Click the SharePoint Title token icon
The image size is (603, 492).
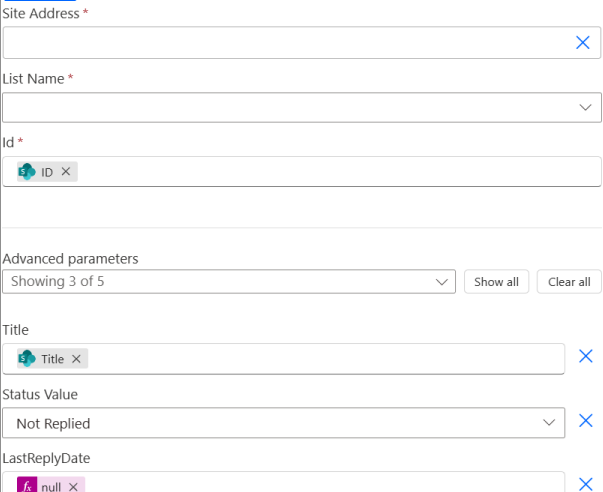coord(27,359)
